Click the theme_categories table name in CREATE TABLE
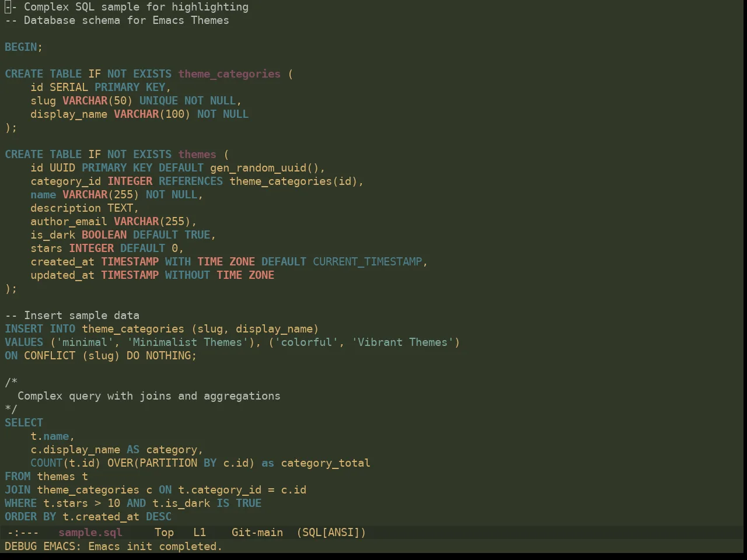Viewport: 747px width, 560px height. tap(229, 73)
